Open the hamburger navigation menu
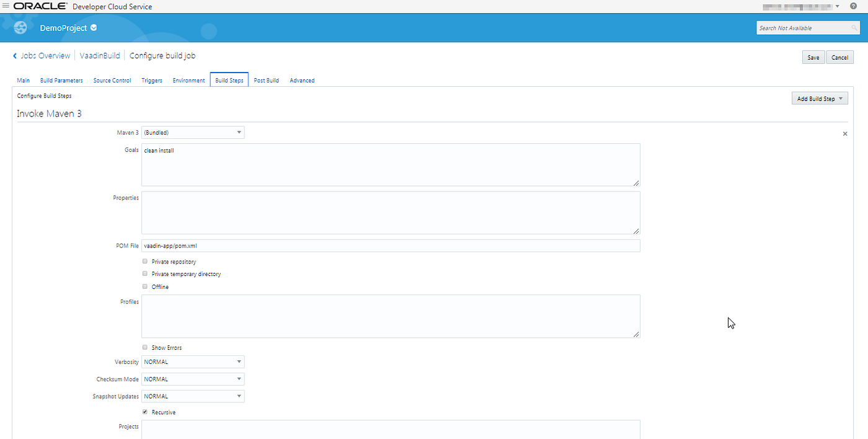 [x=6, y=6]
